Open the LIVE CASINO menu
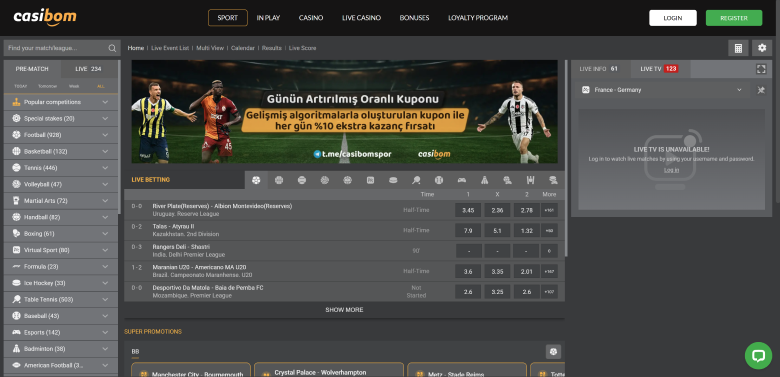Image resolution: width=780 pixels, height=377 pixels. 361,18
